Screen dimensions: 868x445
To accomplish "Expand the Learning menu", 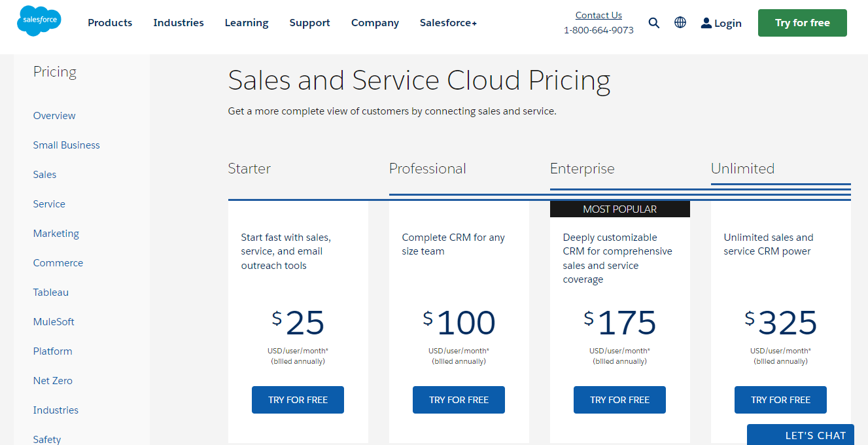I will pyautogui.click(x=247, y=23).
